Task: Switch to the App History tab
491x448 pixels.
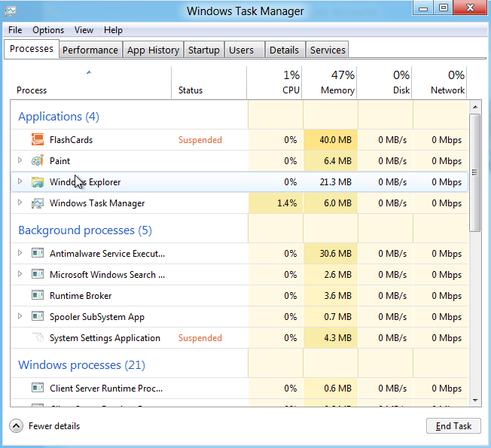Action: click(x=153, y=50)
